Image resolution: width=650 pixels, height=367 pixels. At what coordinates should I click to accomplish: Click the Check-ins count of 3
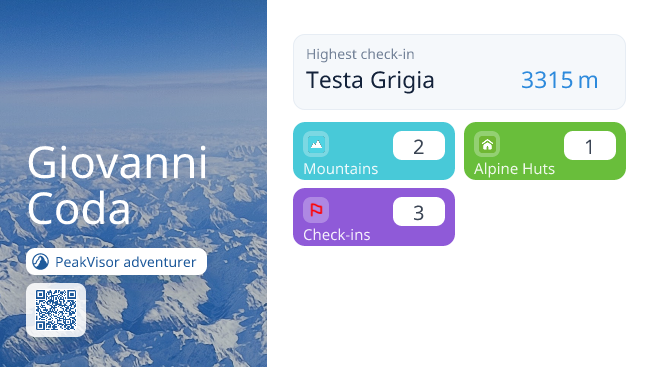(419, 211)
